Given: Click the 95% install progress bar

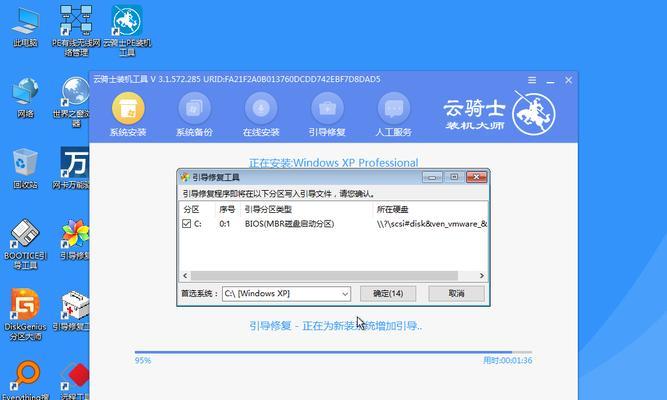Looking at the screenshot, I should click(333, 352).
